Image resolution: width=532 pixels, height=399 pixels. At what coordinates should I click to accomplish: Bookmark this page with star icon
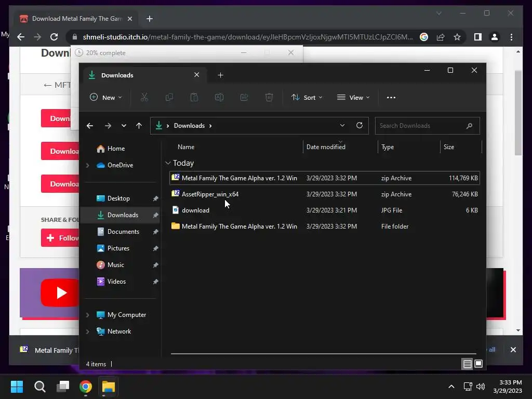point(457,37)
